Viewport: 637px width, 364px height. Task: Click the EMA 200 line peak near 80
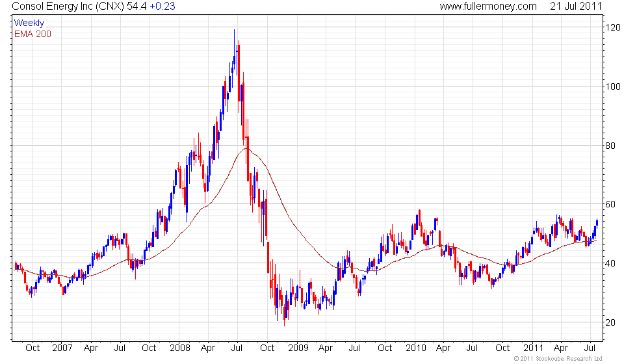(246, 149)
